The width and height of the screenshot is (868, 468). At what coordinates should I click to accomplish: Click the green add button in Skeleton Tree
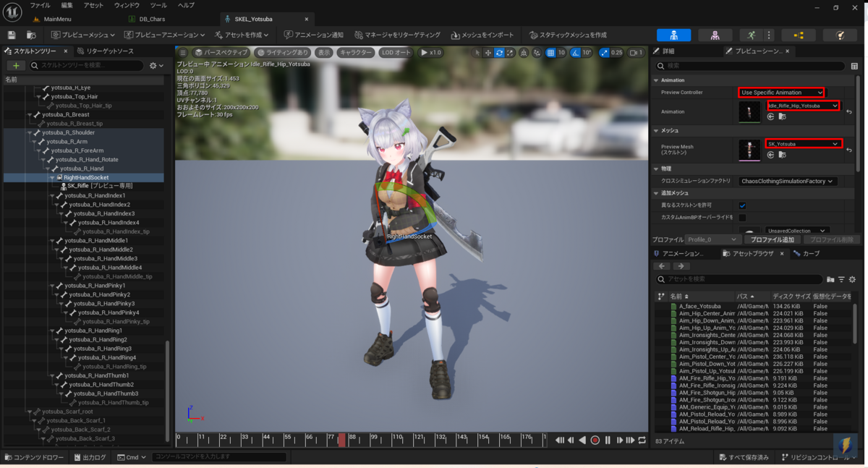16,65
